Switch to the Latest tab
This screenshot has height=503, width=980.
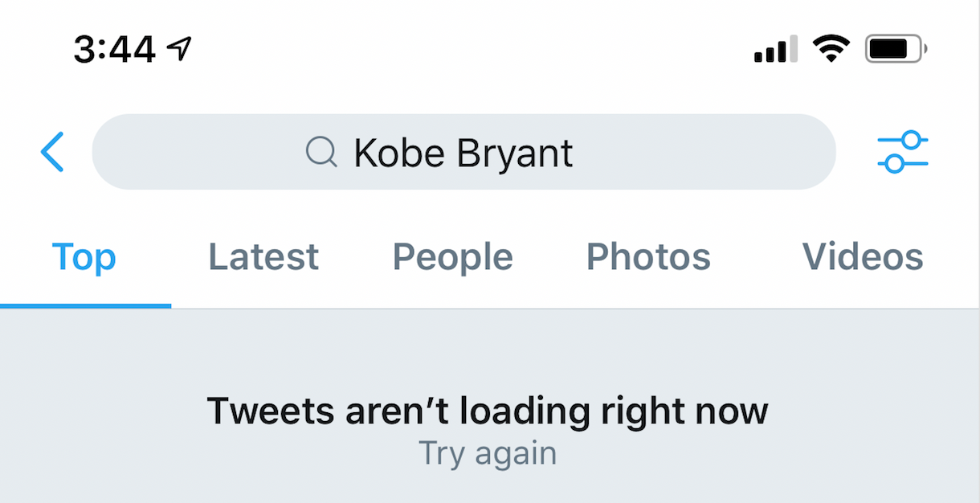pos(263,257)
